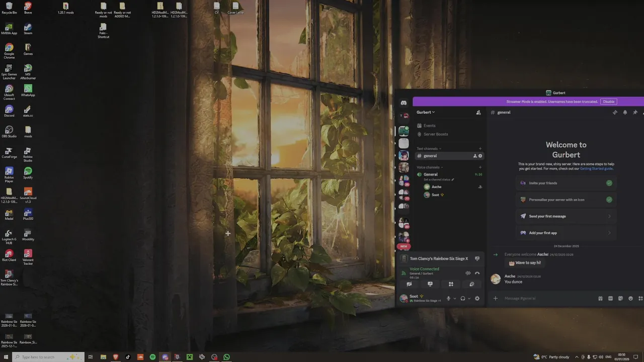Image resolution: width=644 pixels, height=362 pixels.
Task: Start an activity icon in voice panel
Action: point(451,284)
